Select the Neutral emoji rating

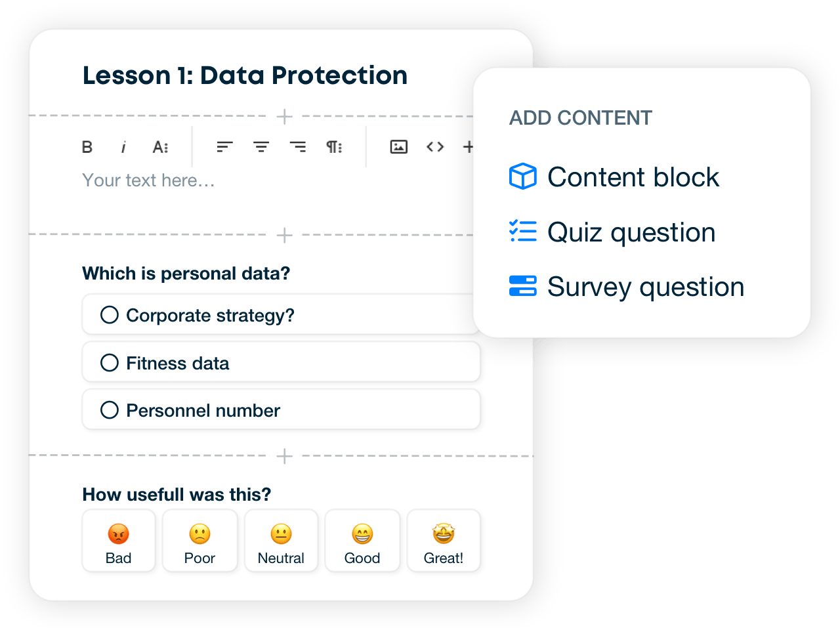pos(281,541)
